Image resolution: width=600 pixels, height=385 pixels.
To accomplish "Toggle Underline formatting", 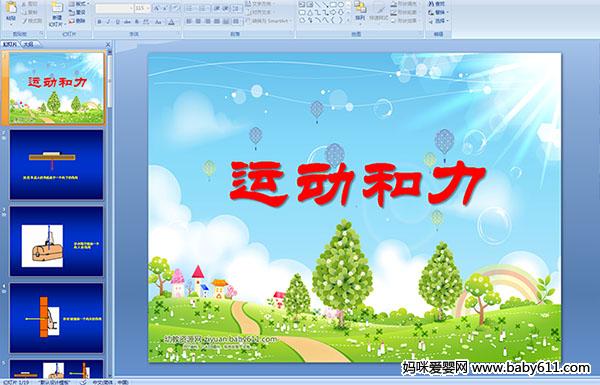I will tap(117, 22).
